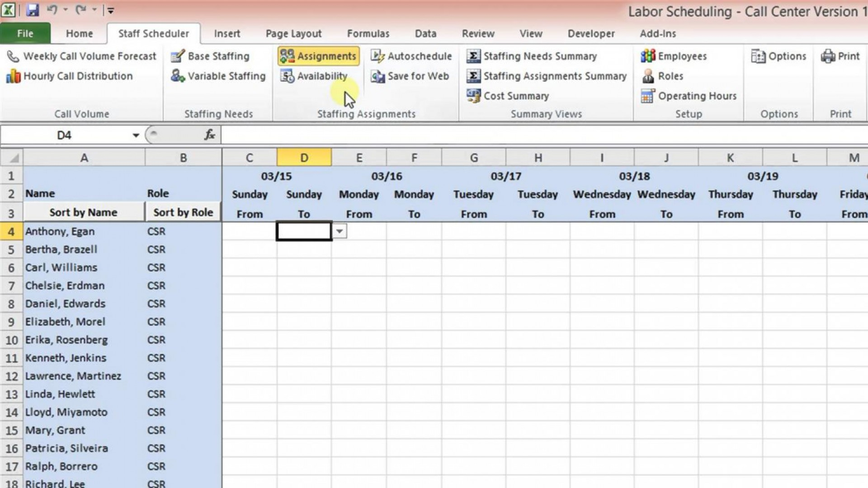Click cell D4 input field
Viewport: 868px width, 488px height.
click(303, 231)
